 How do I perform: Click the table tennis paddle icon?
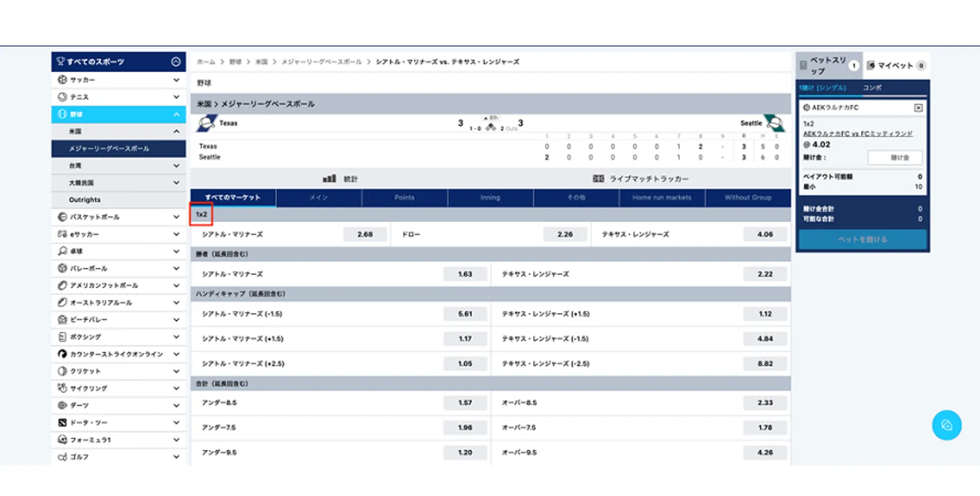pyautogui.click(x=62, y=251)
